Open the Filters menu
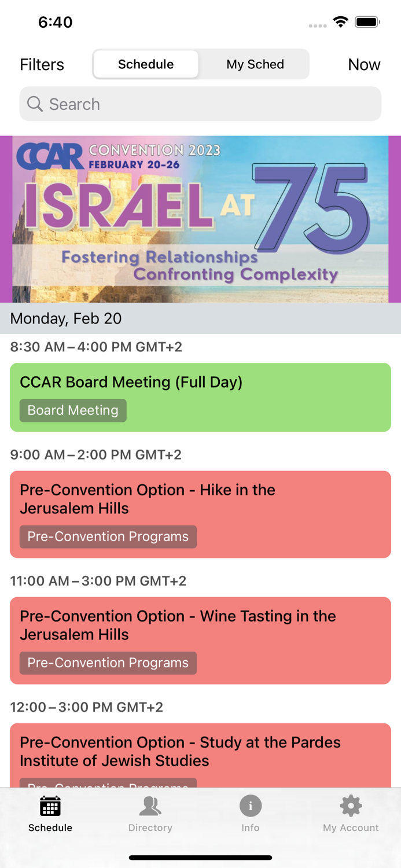Image resolution: width=401 pixels, height=868 pixels. [41, 64]
